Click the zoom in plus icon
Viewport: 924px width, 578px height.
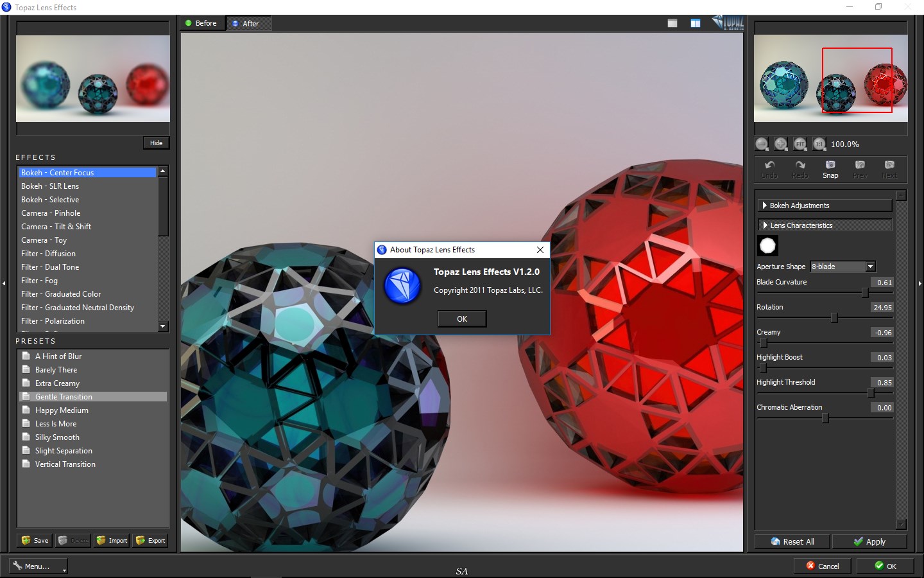pos(781,144)
